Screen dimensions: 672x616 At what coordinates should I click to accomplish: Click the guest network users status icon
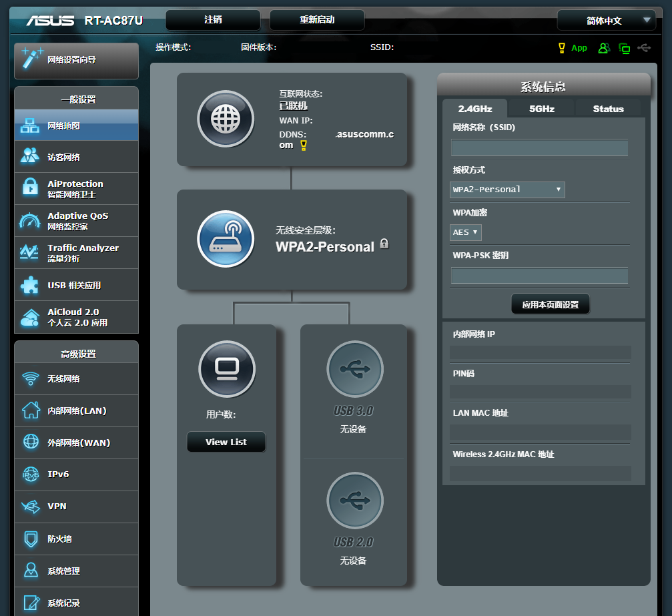(x=604, y=48)
